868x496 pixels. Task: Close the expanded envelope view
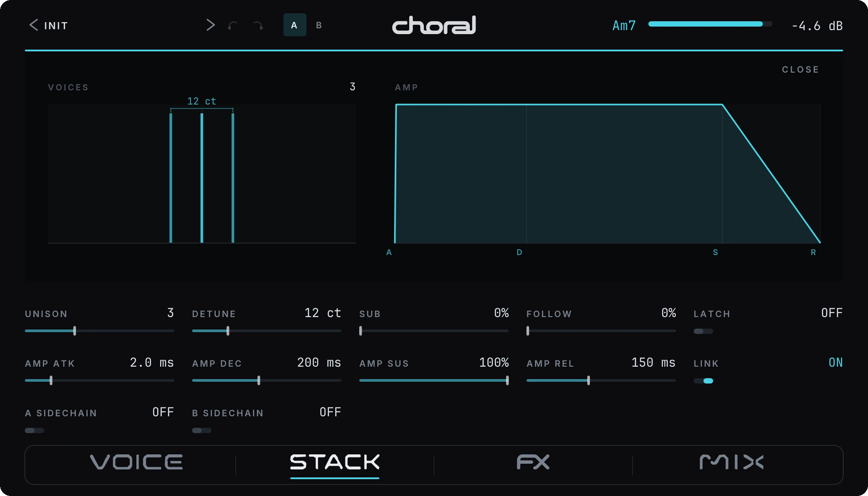point(800,70)
